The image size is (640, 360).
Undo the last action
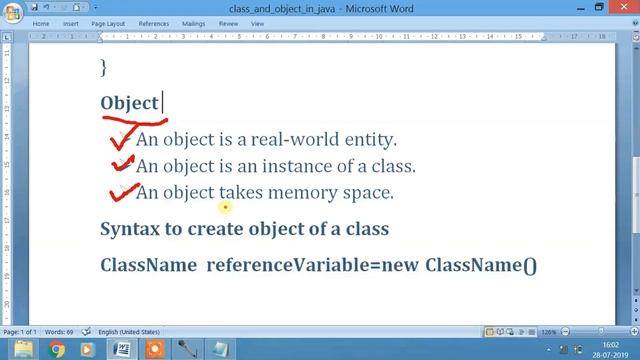(46, 7)
